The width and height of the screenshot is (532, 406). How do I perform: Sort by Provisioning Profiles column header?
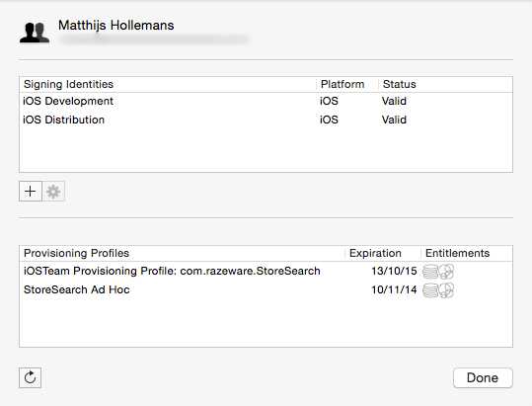click(x=183, y=253)
